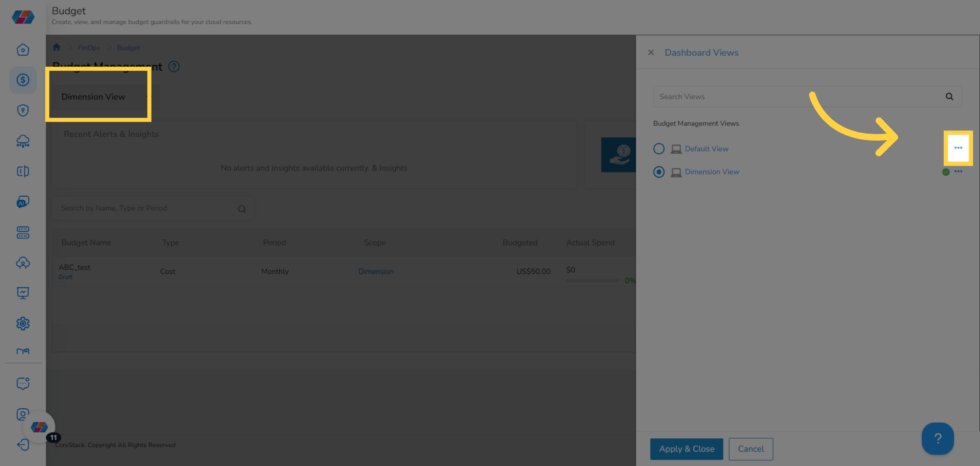Select the Dimension View radio button

coord(659,172)
